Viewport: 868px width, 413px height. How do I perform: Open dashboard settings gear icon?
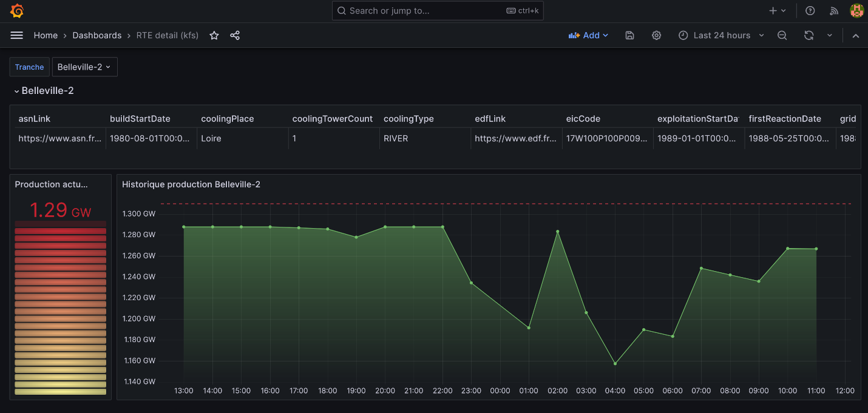tap(656, 36)
